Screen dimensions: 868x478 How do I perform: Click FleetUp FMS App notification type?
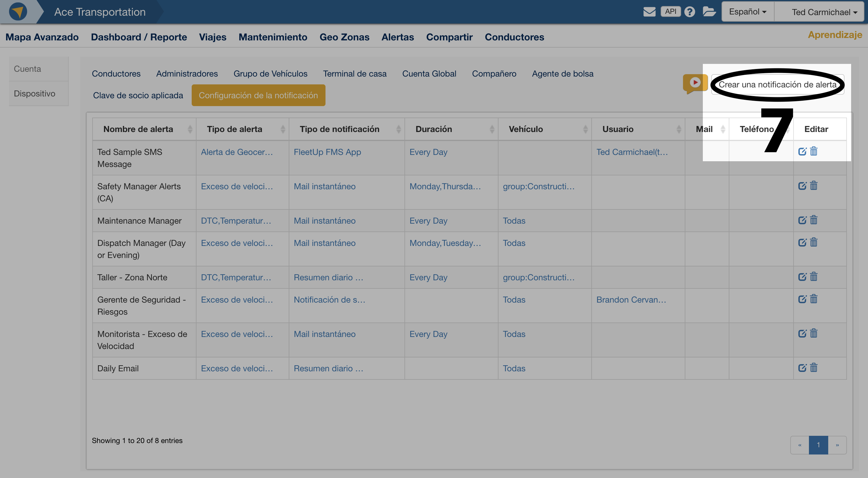click(x=327, y=152)
